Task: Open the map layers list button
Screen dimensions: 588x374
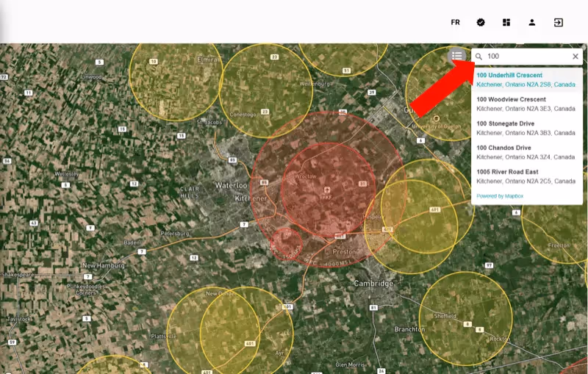Action: (x=457, y=56)
